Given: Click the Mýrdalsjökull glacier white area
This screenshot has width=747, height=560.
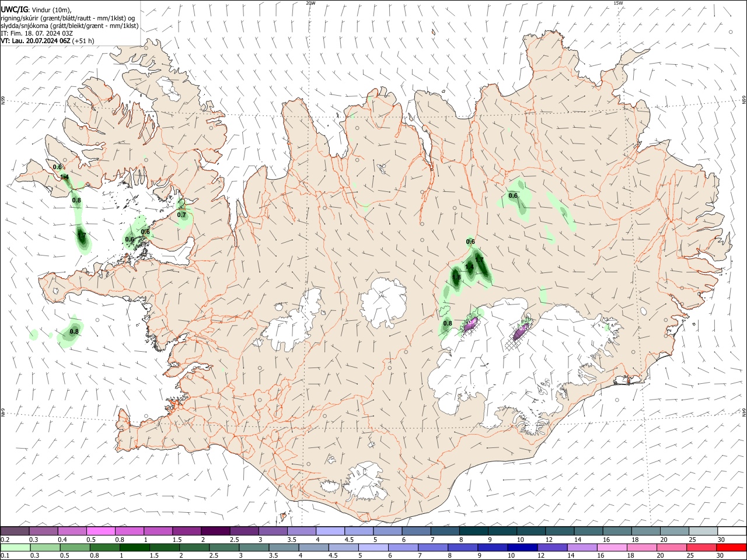Looking at the screenshot, I should (x=365, y=482).
